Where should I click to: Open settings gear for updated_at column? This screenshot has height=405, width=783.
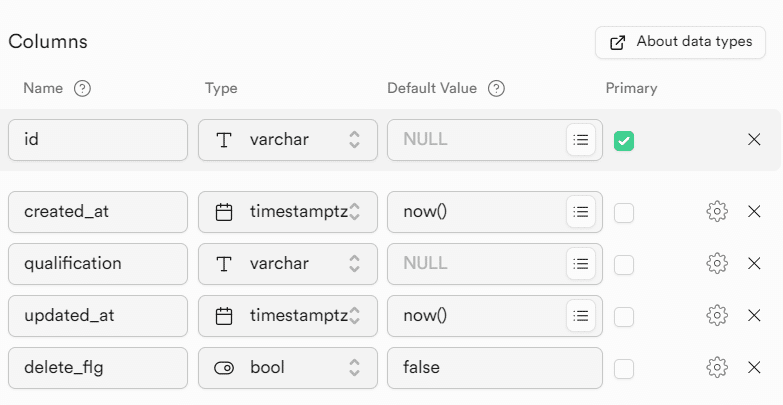click(x=716, y=316)
